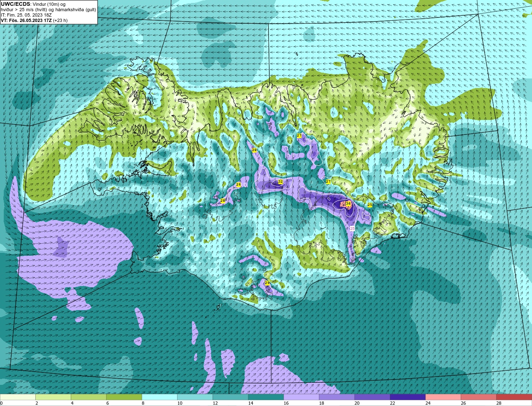Click the legend tick label 22
Screen dimensions: 532x406
pos(392,403)
